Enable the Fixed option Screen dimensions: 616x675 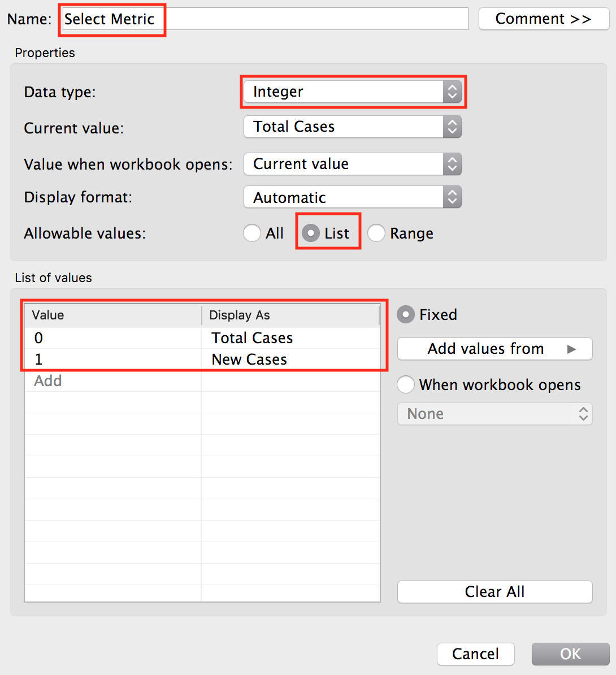point(405,314)
